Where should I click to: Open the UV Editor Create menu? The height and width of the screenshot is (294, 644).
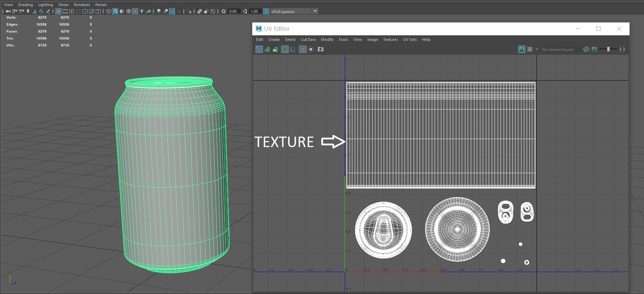274,40
